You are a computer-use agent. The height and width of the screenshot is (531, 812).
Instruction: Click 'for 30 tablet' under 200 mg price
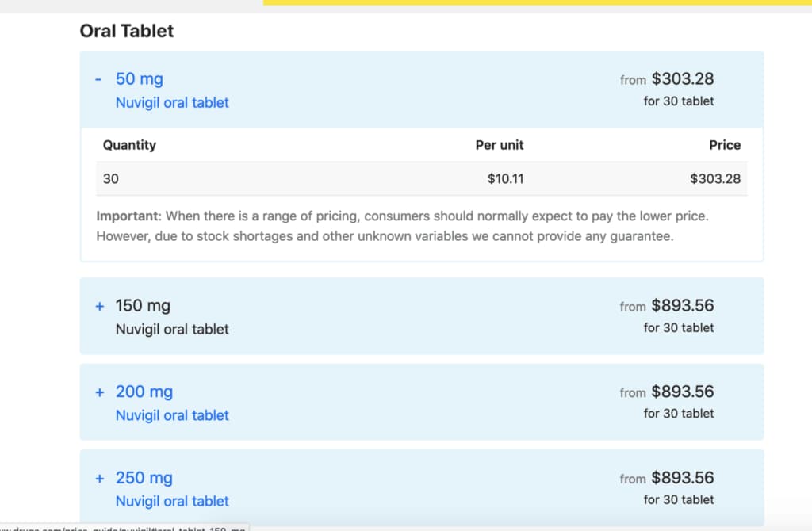pos(679,414)
